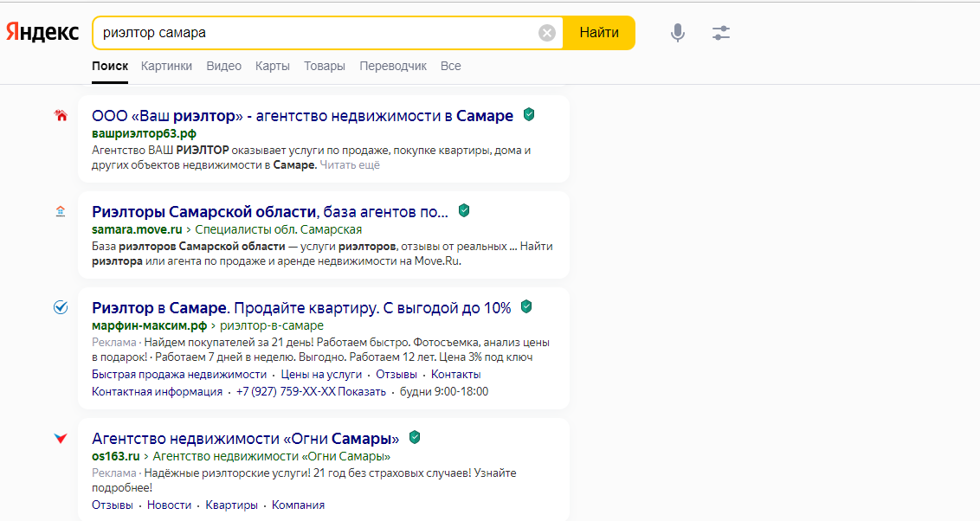This screenshot has height=521, width=980.
Task: Open the Отзывы sitelink under марфин-максим.рф
Action: [x=397, y=374]
